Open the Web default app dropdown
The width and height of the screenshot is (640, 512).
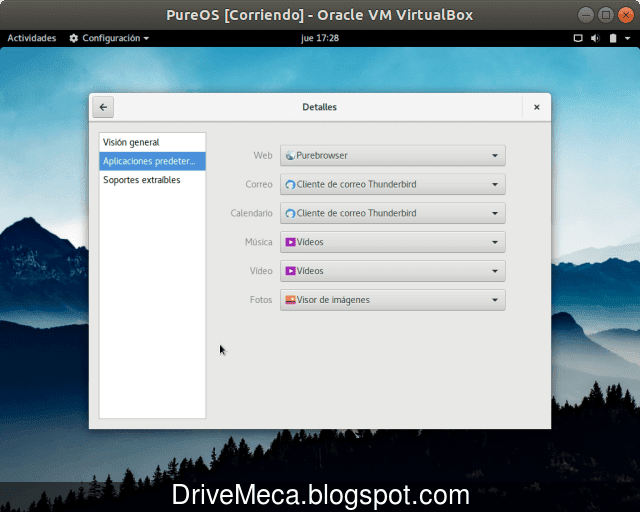[x=393, y=156]
